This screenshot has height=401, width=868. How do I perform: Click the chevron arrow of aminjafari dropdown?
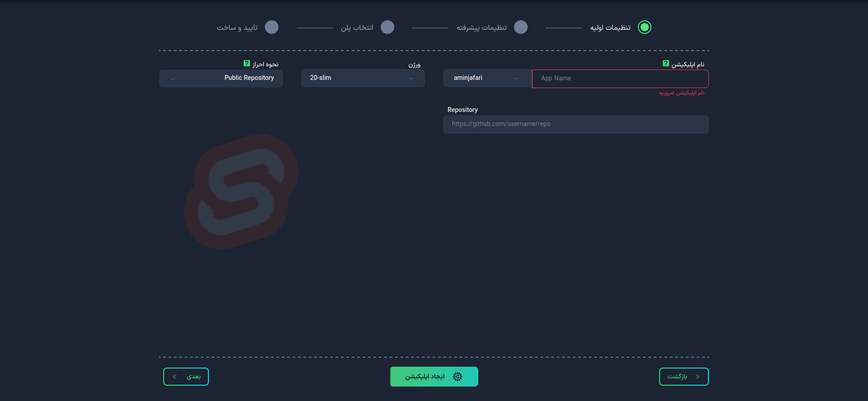point(516,79)
